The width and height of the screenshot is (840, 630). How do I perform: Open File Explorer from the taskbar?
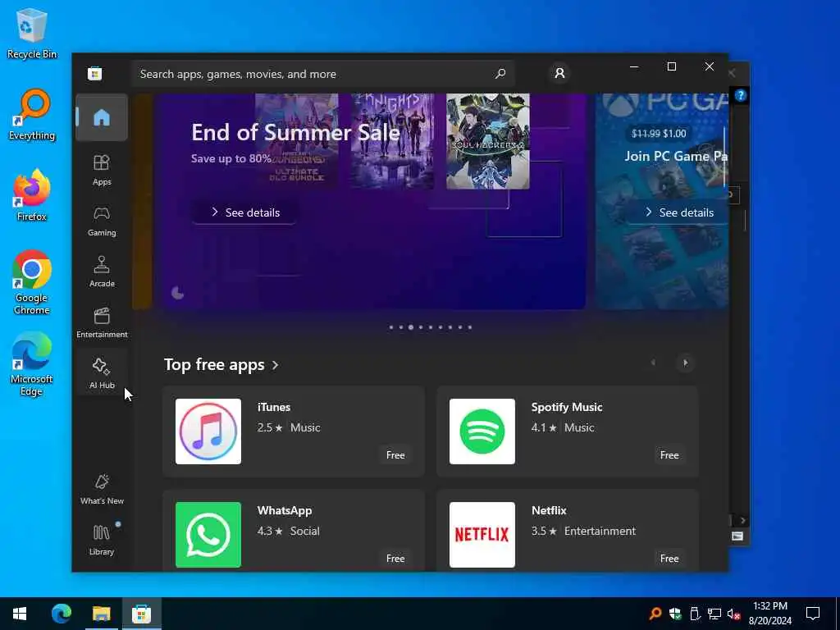[101, 614]
